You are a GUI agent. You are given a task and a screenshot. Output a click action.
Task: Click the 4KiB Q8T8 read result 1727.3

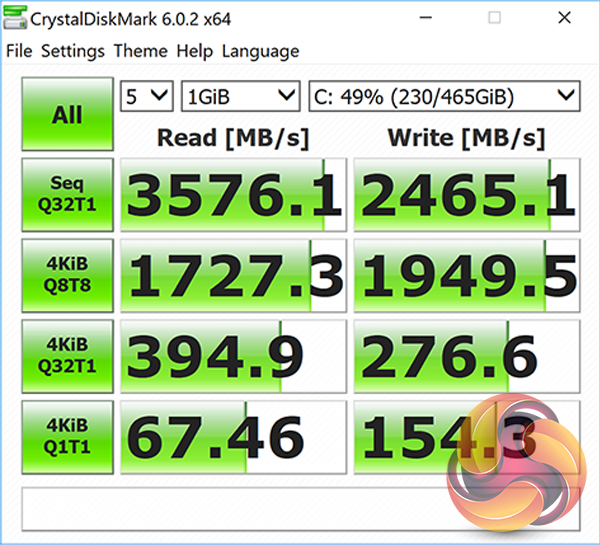pyautogui.click(x=233, y=276)
